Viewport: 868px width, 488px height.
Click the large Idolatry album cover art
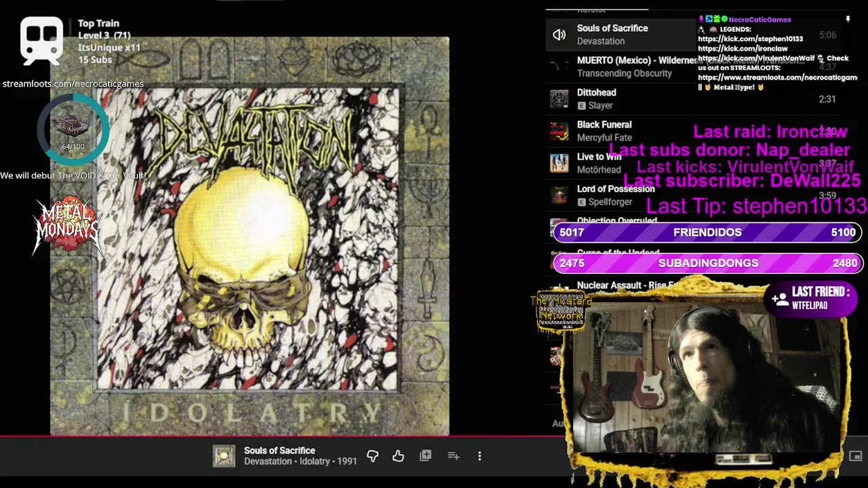click(x=250, y=236)
